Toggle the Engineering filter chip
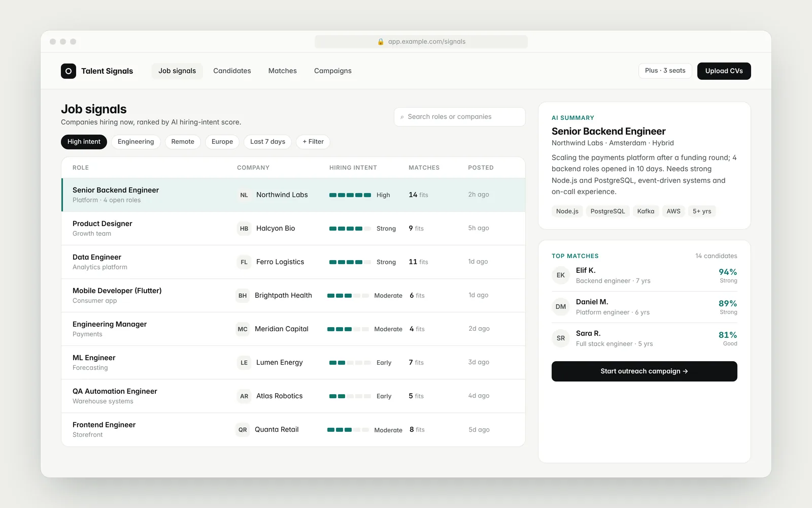 click(x=136, y=142)
